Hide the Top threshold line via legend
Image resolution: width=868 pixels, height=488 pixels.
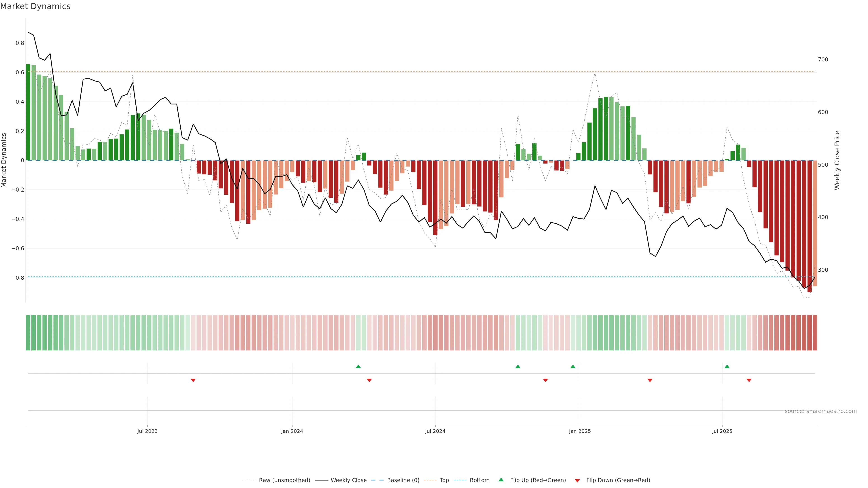coord(444,480)
